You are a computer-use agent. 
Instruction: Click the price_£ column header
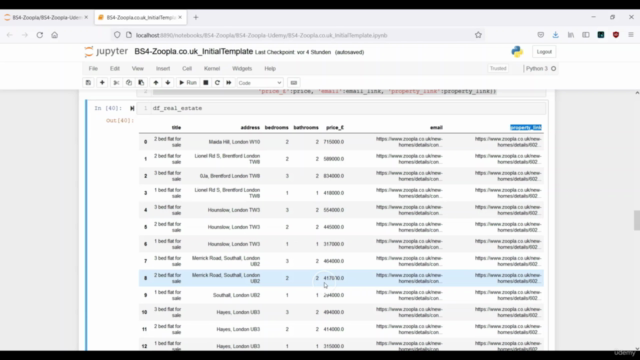tap(335, 128)
